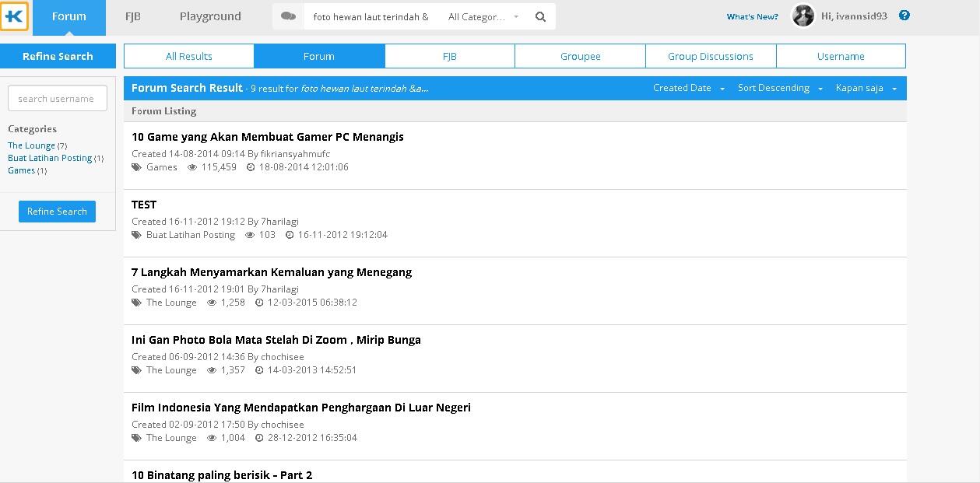Open the TEST thread

pos(144,205)
